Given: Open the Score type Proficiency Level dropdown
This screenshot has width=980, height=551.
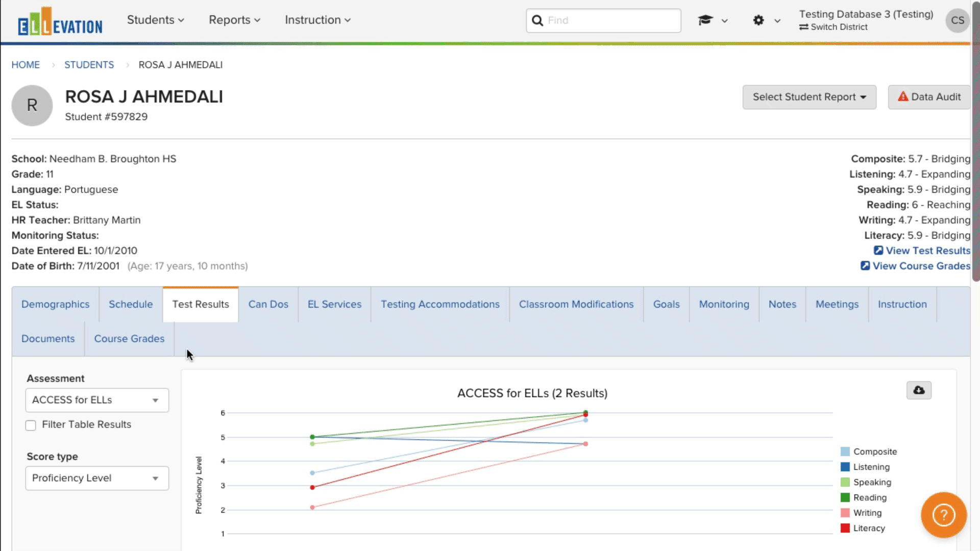Looking at the screenshot, I should [x=97, y=478].
